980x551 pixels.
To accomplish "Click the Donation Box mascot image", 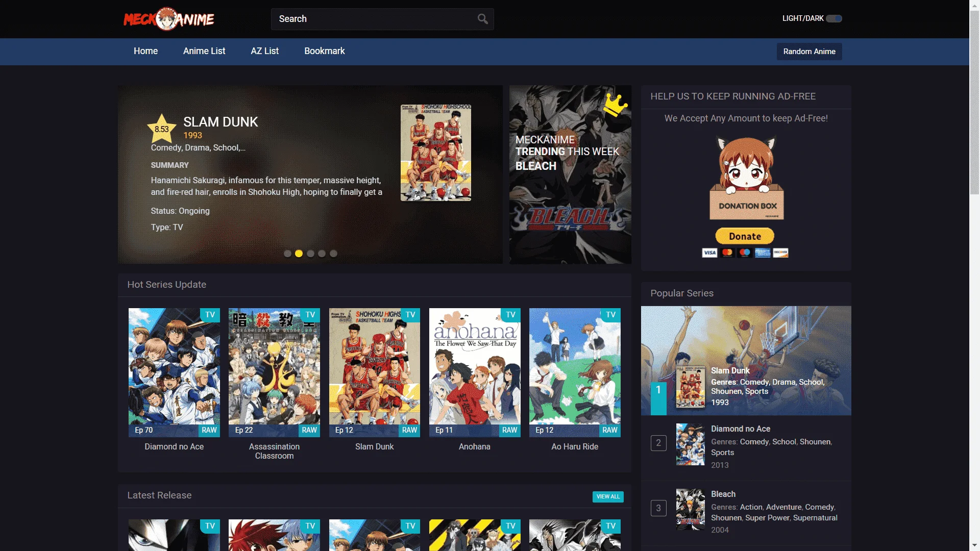I will [746, 178].
